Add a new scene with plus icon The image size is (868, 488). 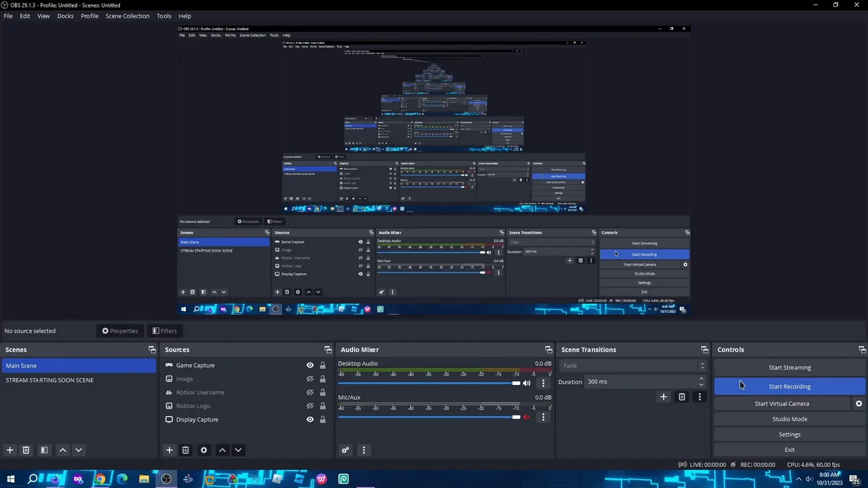point(9,450)
